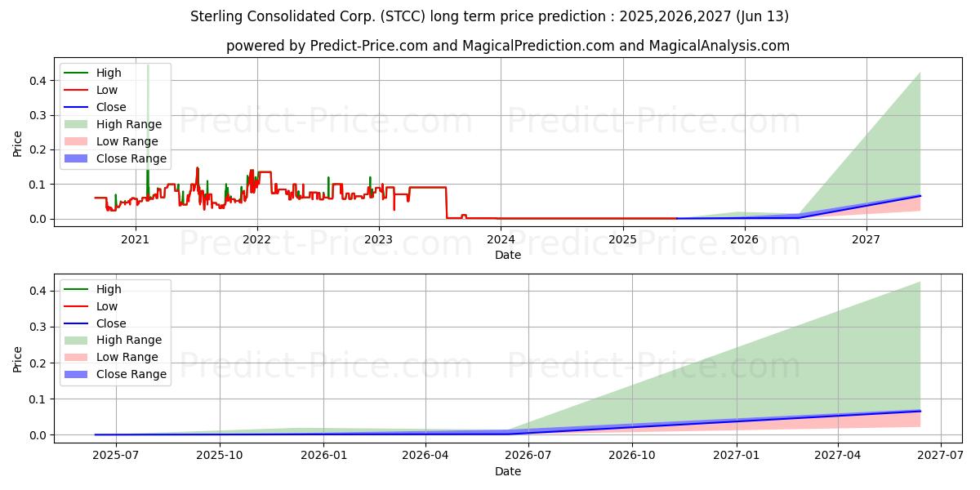This screenshot has height=490, width=980.
Task: Click the 2026-01 tick on the bottom chart
Action: 324,456
